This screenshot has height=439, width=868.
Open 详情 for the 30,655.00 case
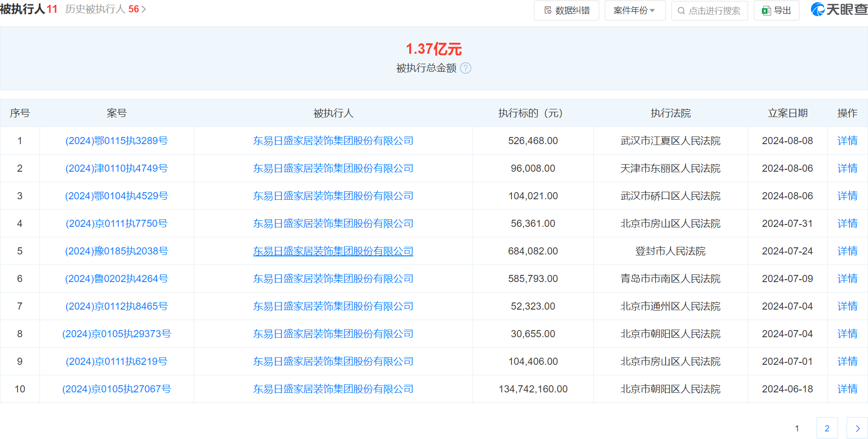click(848, 334)
